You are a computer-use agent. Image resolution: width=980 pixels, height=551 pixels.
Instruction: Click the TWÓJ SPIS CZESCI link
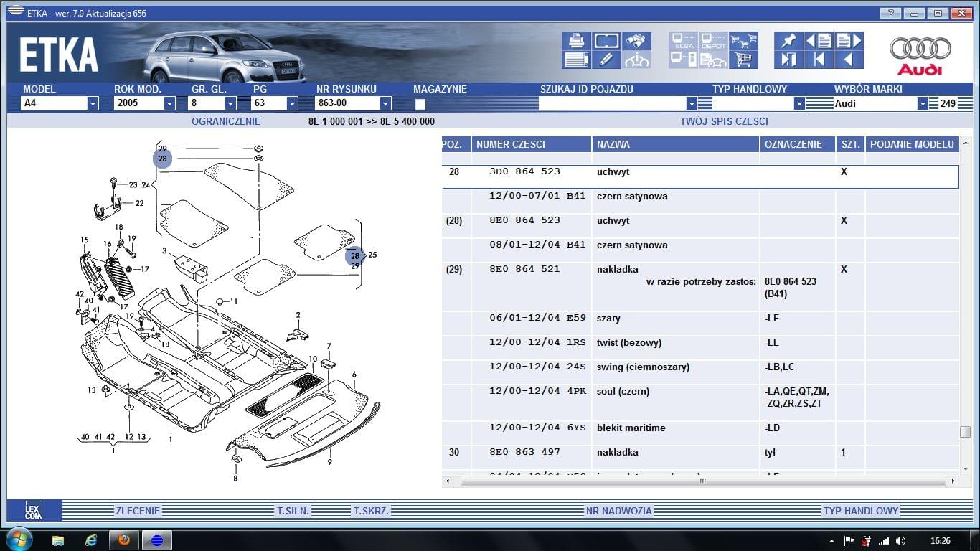click(724, 121)
